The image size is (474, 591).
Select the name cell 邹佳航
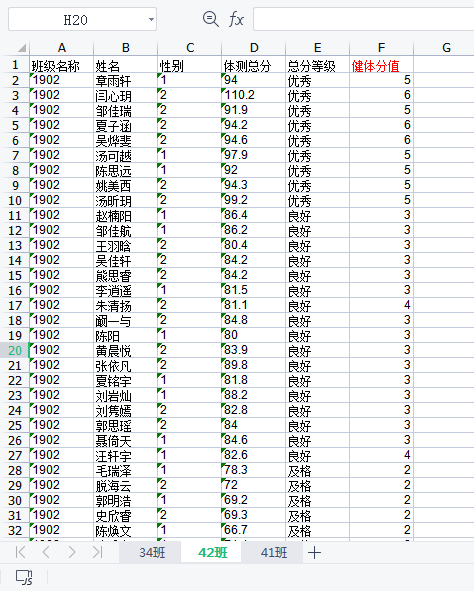(x=125, y=230)
